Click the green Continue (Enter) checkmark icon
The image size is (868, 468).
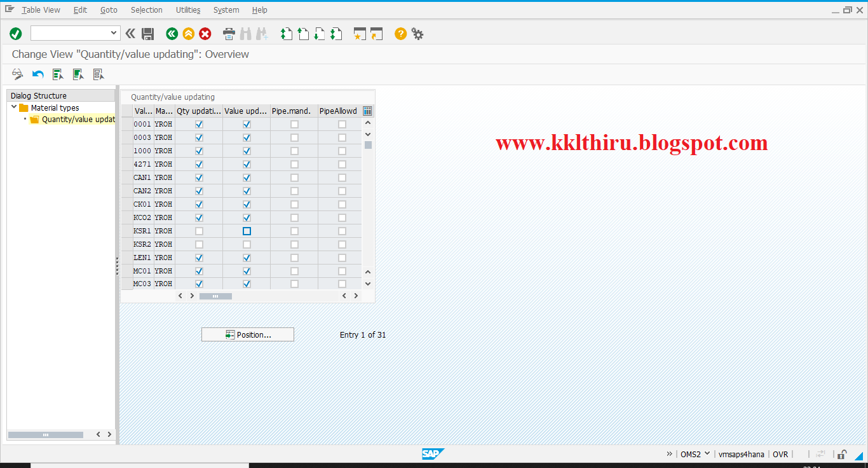(15, 33)
